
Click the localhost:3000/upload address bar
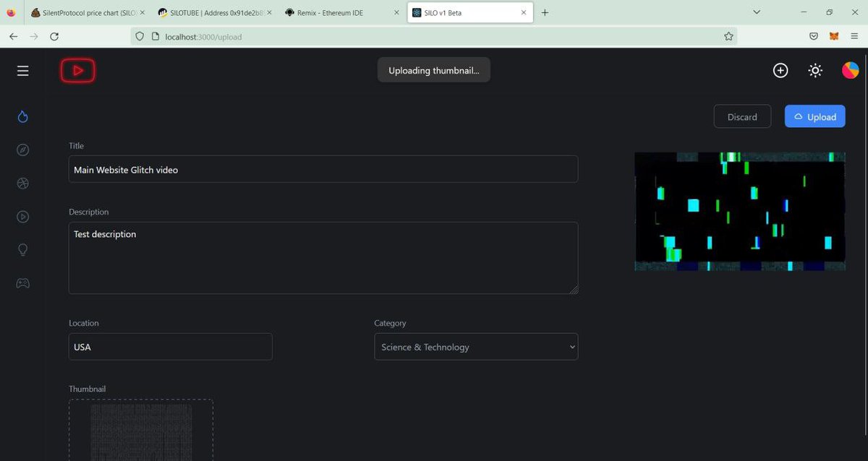point(434,36)
